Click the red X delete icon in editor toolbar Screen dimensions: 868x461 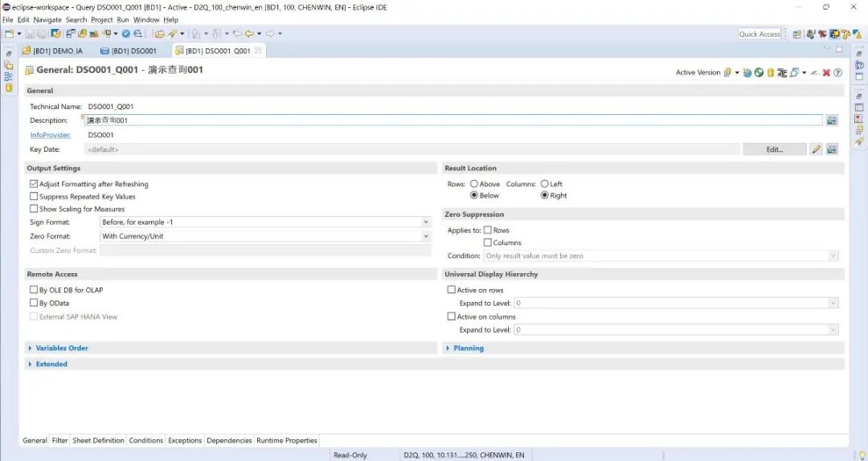pyautogui.click(x=826, y=72)
